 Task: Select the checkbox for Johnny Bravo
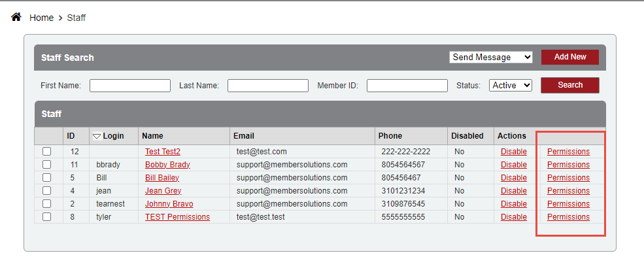tap(46, 203)
